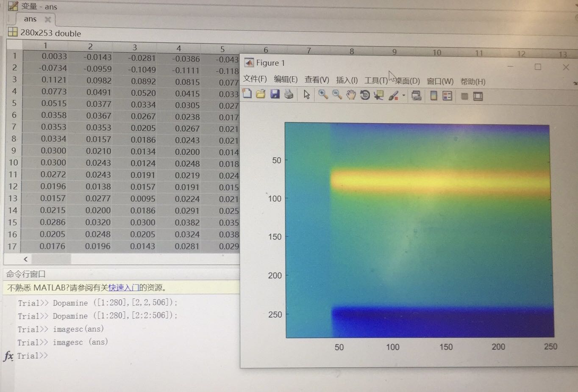
Task: Open file using the folder icon
Action: click(x=261, y=94)
